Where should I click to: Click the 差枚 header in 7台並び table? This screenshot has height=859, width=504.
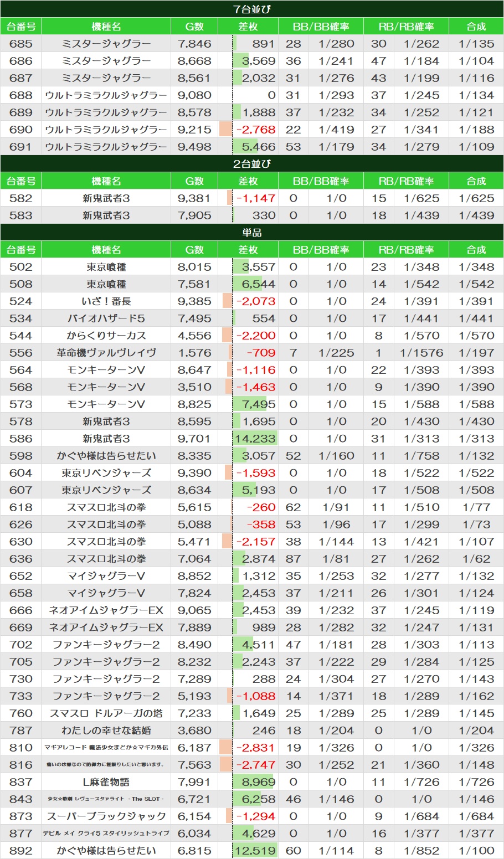pos(248,27)
